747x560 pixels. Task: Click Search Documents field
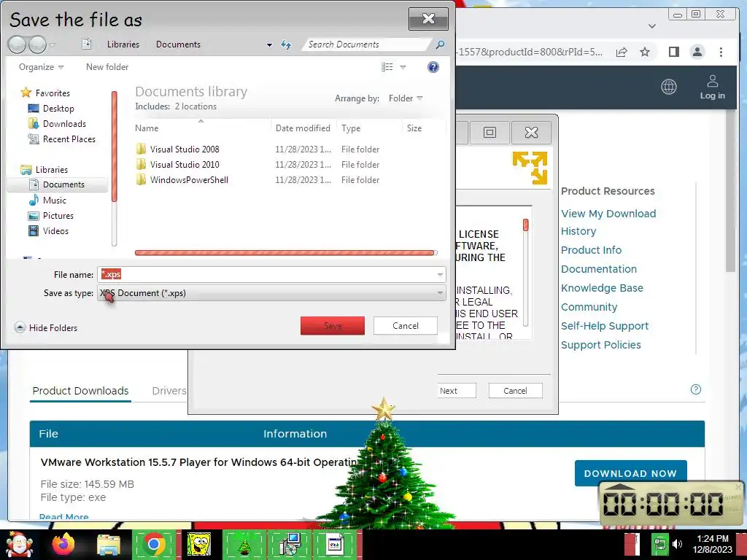point(367,44)
